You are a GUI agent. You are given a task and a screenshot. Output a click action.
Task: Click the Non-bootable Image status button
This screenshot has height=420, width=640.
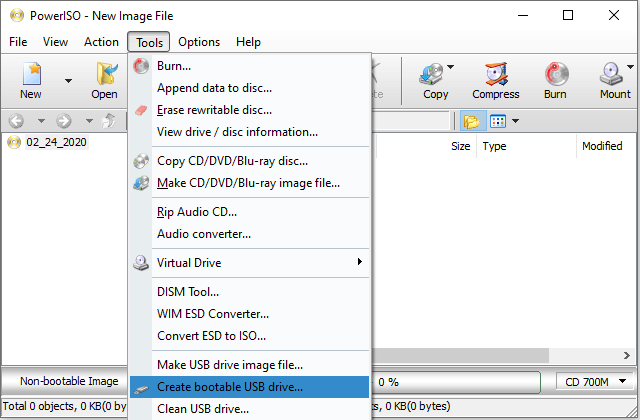tap(65, 382)
